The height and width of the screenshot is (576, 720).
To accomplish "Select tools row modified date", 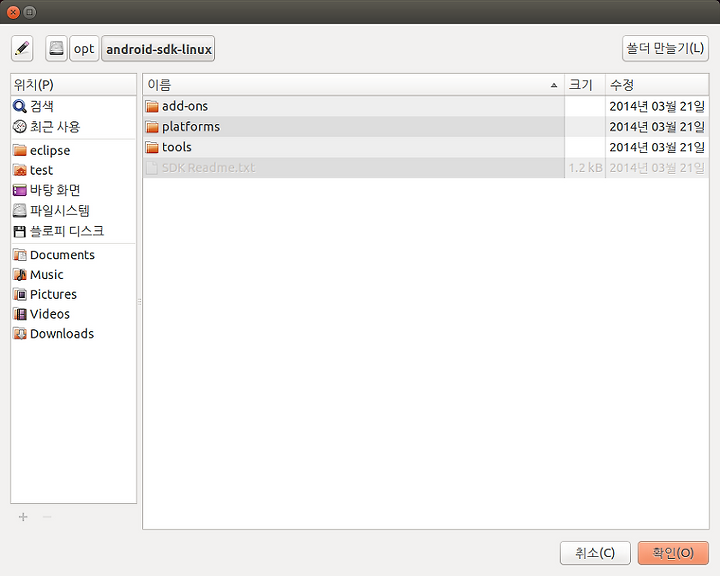I will 657,147.
